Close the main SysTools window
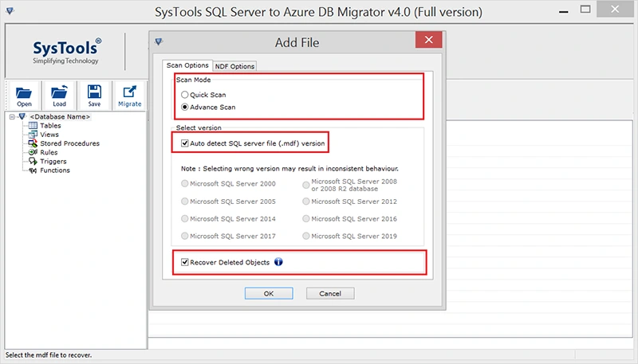Image resolution: width=638 pixels, height=364 pixels. point(615,10)
